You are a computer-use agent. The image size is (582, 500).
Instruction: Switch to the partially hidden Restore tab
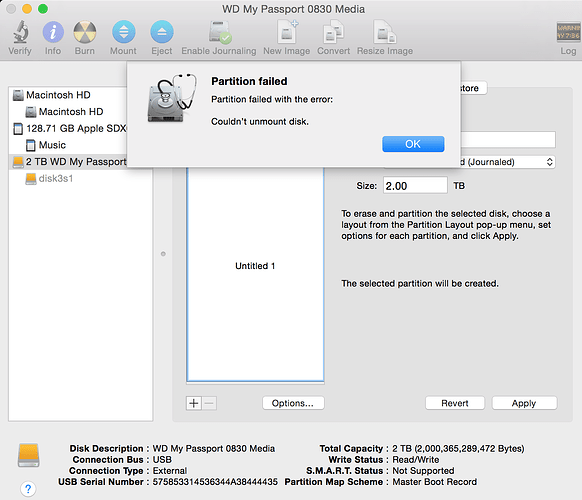pos(473,88)
